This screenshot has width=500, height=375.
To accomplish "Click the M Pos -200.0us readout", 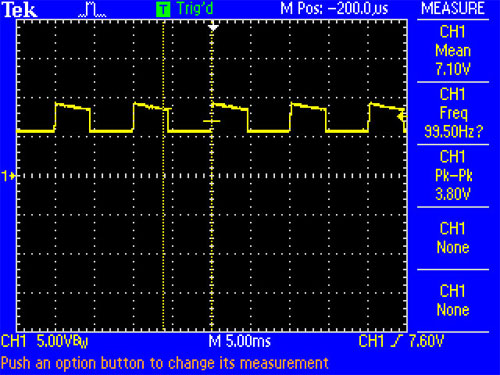I will click(x=334, y=8).
